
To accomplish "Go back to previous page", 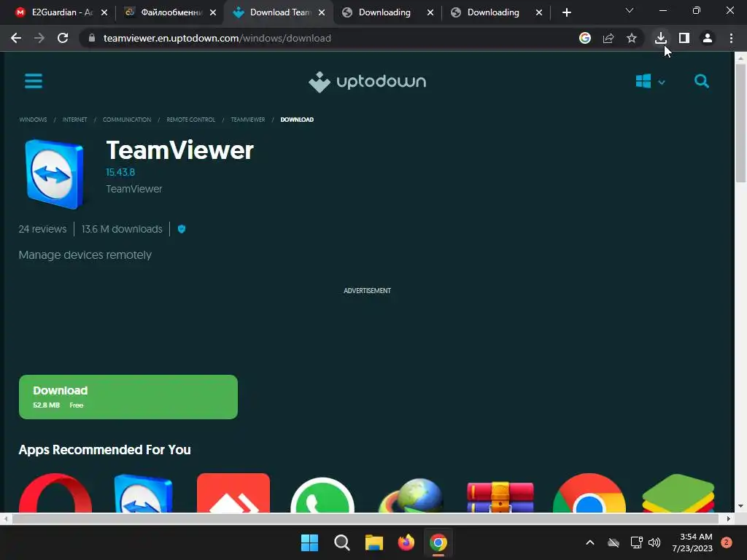I will click(16, 38).
